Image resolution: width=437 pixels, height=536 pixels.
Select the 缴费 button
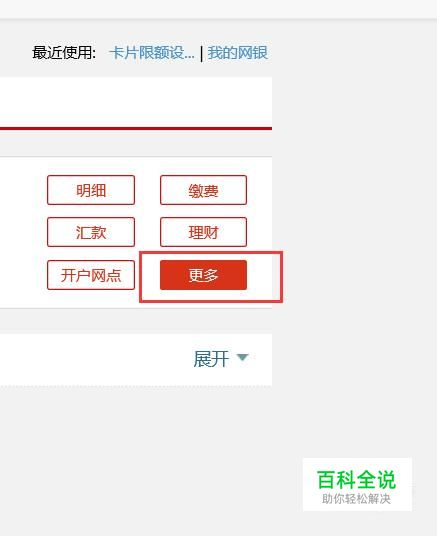[x=203, y=190]
